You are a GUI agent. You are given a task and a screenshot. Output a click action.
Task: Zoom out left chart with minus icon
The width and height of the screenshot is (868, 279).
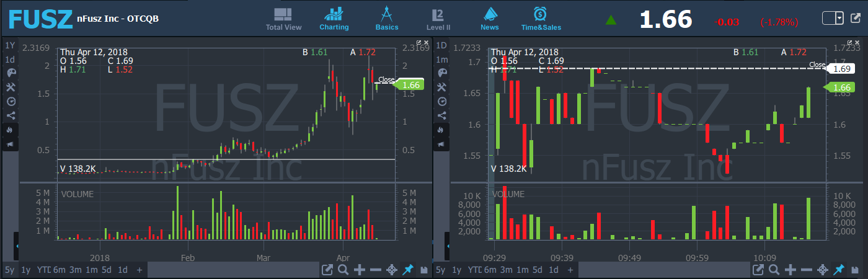click(375, 270)
